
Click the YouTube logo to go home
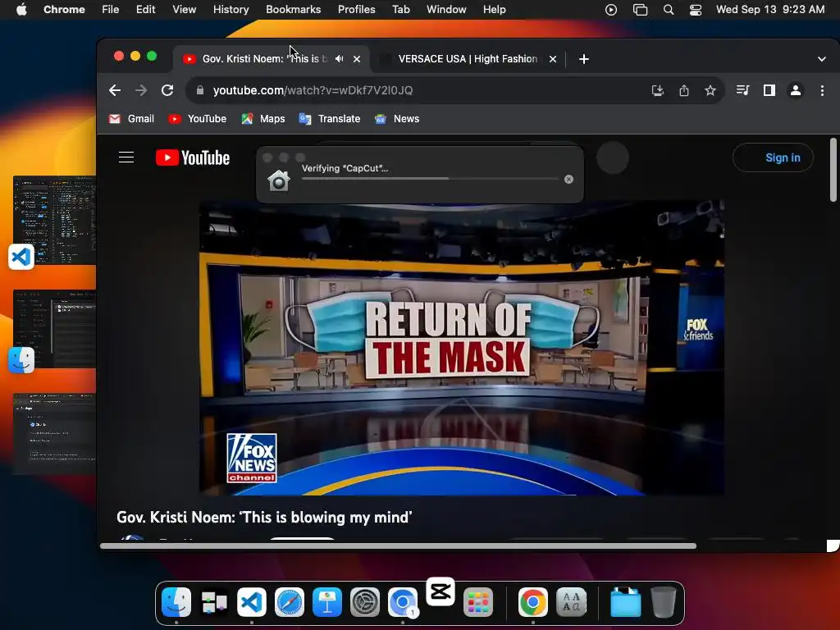tap(193, 157)
